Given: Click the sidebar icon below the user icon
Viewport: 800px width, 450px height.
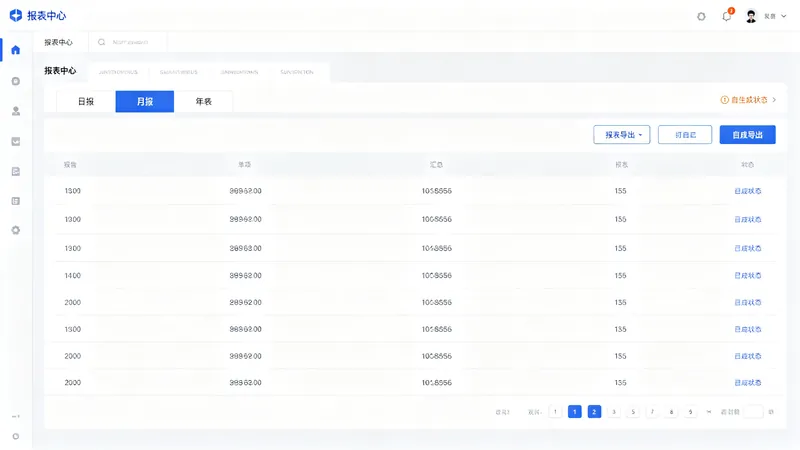Looking at the screenshot, I should pos(16,141).
